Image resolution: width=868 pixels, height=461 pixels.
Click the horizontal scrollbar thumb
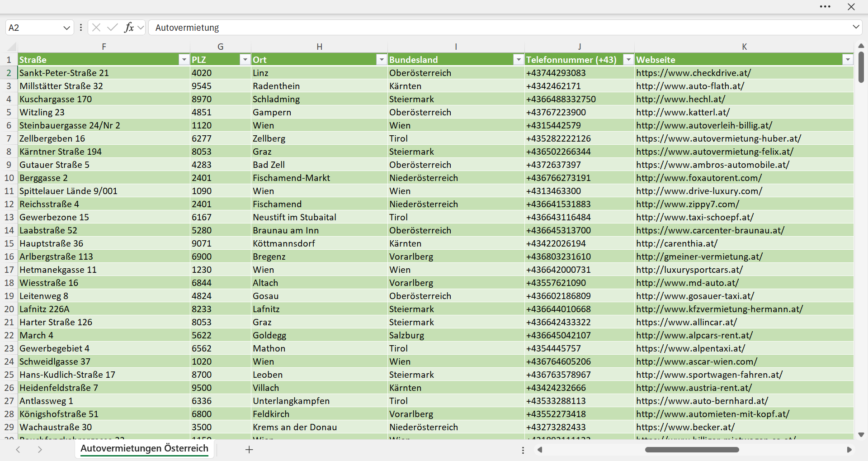692,450
